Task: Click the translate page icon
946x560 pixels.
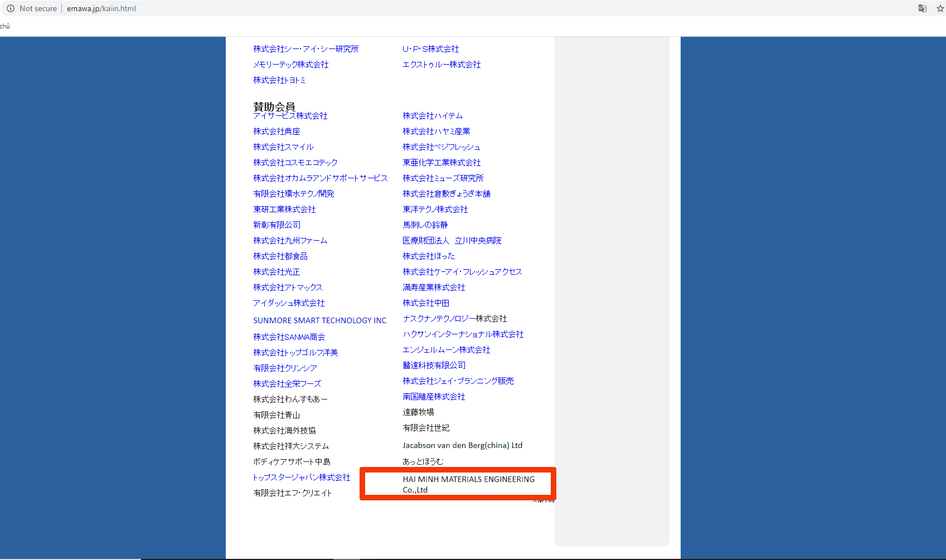Action: pyautogui.click(x=923, y=8)
